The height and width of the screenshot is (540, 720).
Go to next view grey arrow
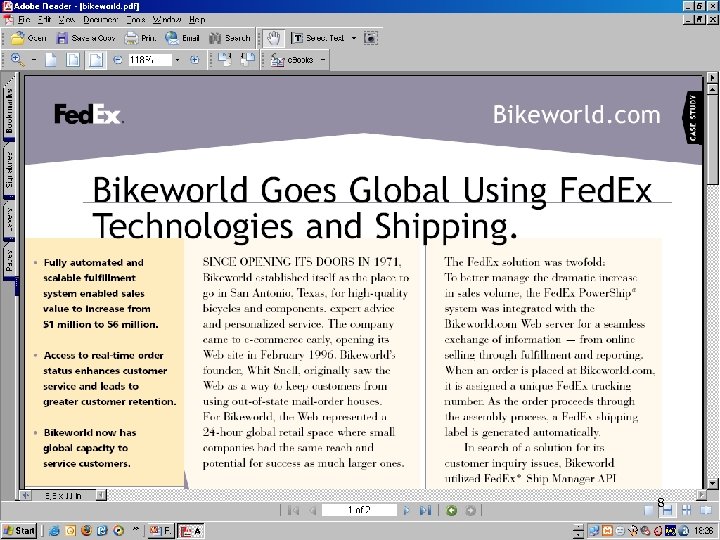pos(471,510)
